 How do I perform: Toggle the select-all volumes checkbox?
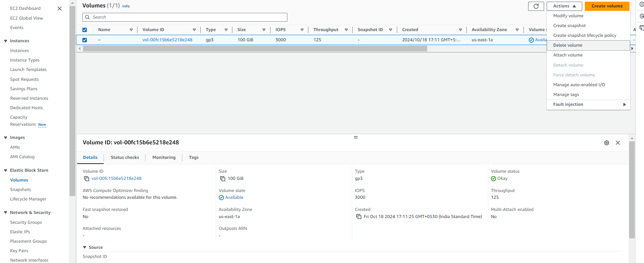(85, 30)
